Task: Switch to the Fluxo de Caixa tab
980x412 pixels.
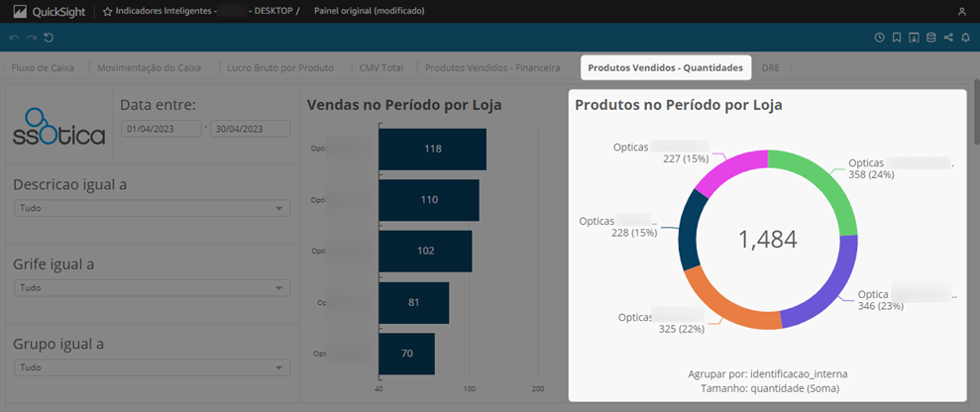Action: pyautogui.click(x=43, y=68)
